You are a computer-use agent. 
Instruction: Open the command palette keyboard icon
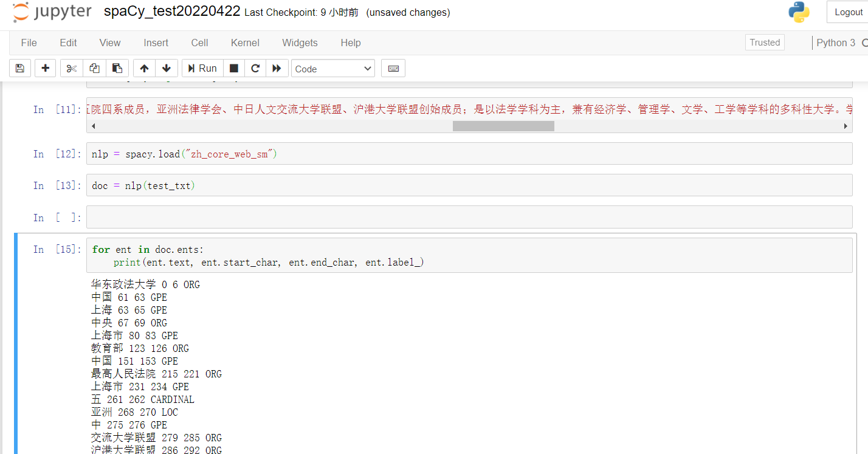(x=393, y=67)
